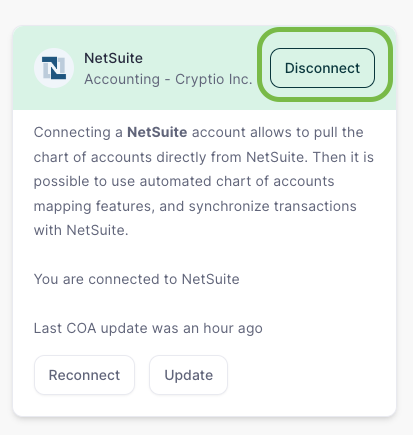The width and height of the screenshot is (413, 435).
Task: Click 'possible to use automated chart' line
Action: tap(184, 181)
